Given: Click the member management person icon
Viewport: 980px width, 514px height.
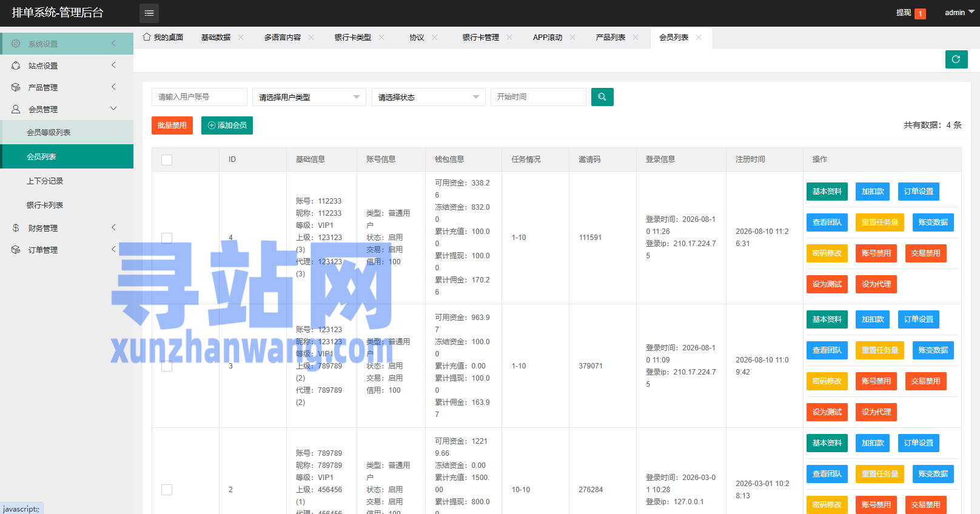Looking at the screenshot, I should click(x=16, y=109).
